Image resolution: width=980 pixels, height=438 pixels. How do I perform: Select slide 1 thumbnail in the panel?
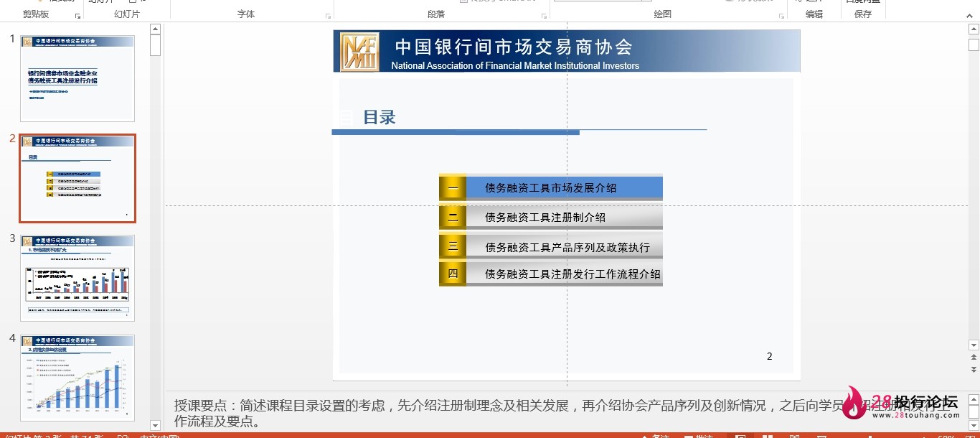tap(77, 78)
